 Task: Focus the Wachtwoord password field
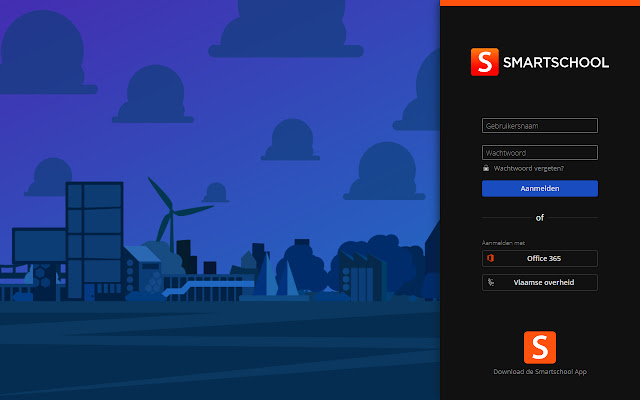(x=540, y=153)
